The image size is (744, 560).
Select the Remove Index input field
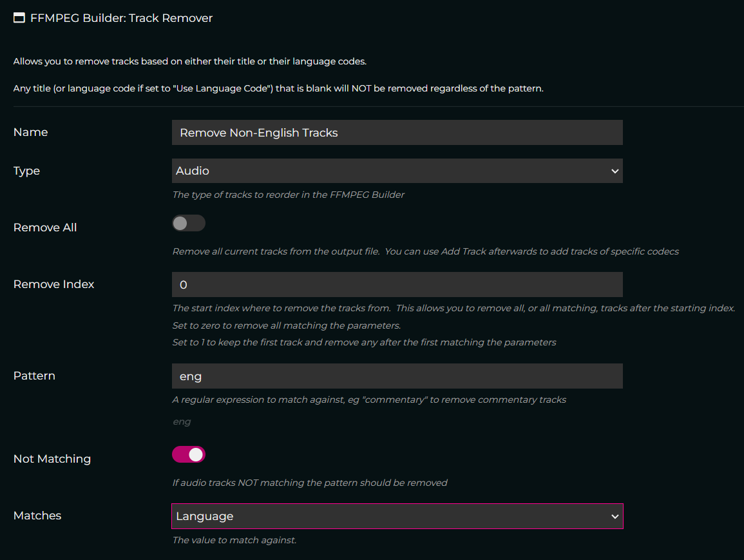click(397, 284)
